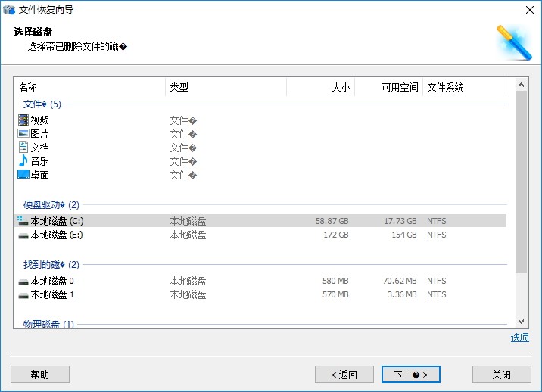The width and height of the screenshot is (542, 392).
Task: Click the drive icon for 本地磁盘 0
Action: 23,282
